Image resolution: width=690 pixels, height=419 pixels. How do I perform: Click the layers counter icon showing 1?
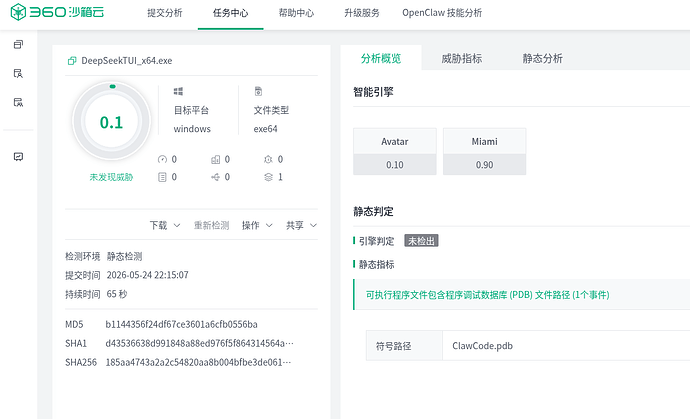(x=268, y=177)
